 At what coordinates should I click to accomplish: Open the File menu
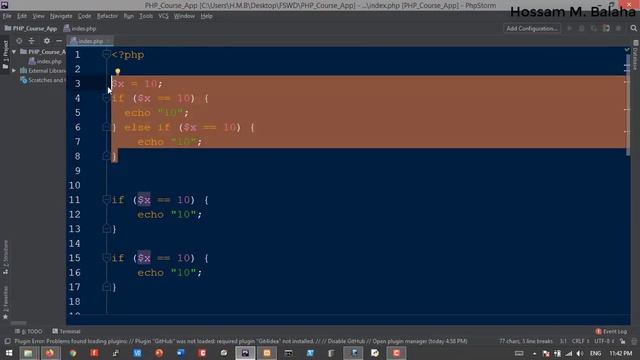point(7,16)
